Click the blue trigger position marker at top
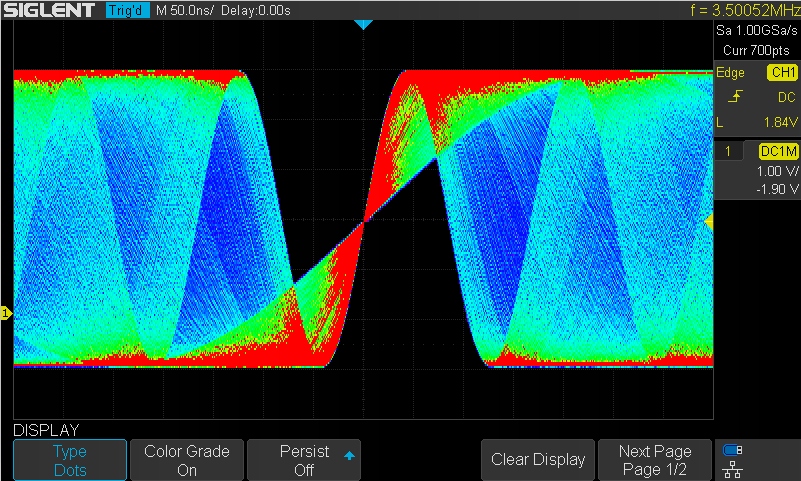801x481 pixels. click(364, 24)
